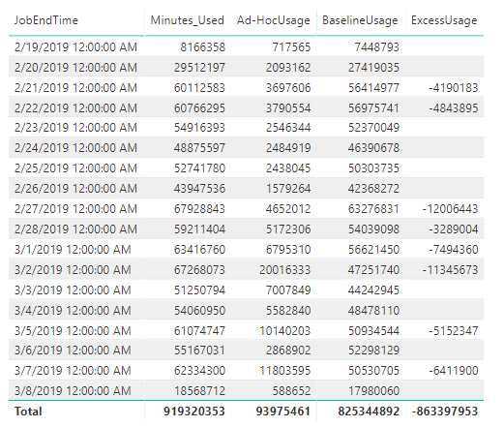The image size is (504, 427).
Task: Click ExcessUsage value -12006443
Action: click(450, 209)
